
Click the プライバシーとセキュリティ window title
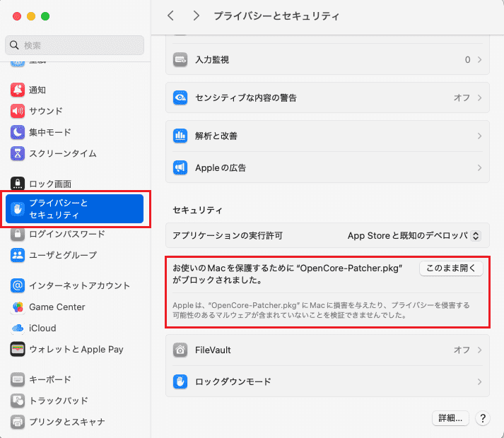(x=276, y=16)
